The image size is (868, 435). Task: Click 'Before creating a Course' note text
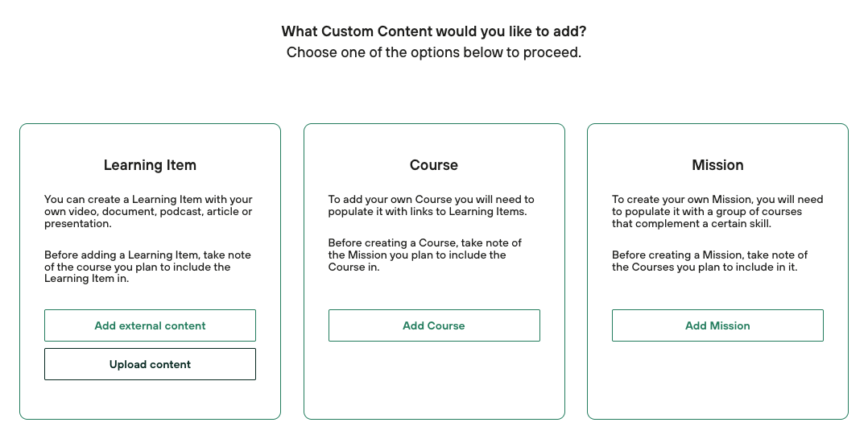point(425,255)
